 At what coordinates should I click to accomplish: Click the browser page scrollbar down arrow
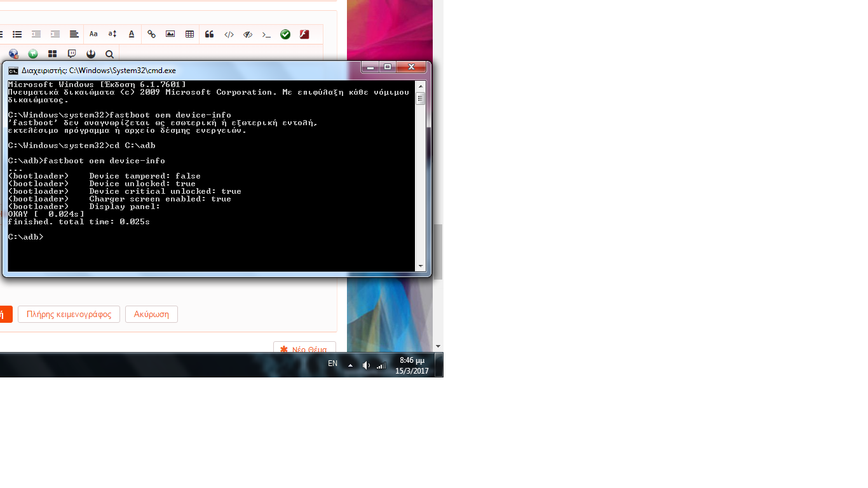437,347
